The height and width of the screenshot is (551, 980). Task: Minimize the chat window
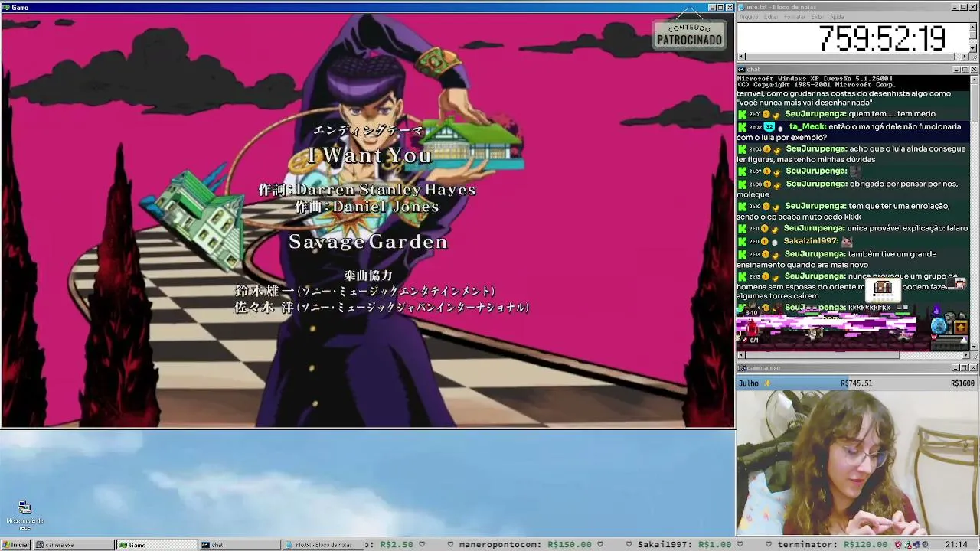956,69
